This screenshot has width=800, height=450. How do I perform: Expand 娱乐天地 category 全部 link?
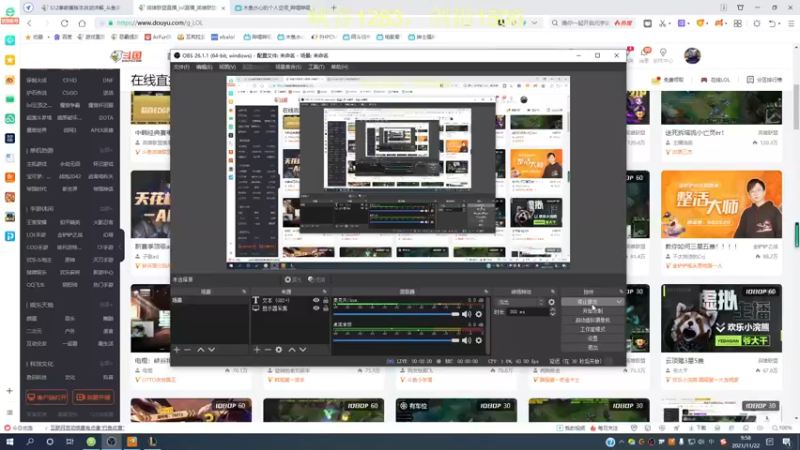[106, 305]
